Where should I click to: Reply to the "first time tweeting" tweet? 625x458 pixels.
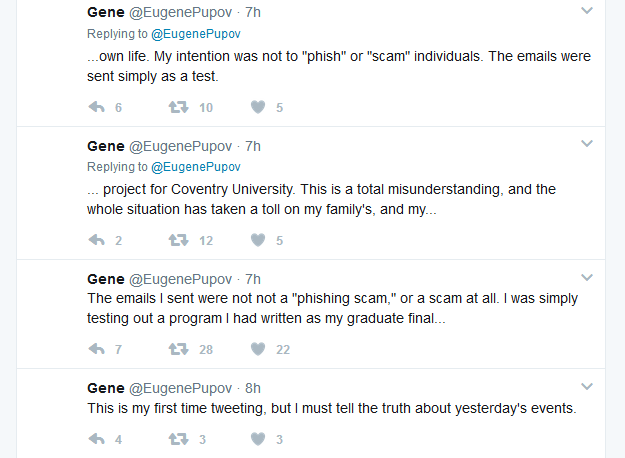[97, 439]
